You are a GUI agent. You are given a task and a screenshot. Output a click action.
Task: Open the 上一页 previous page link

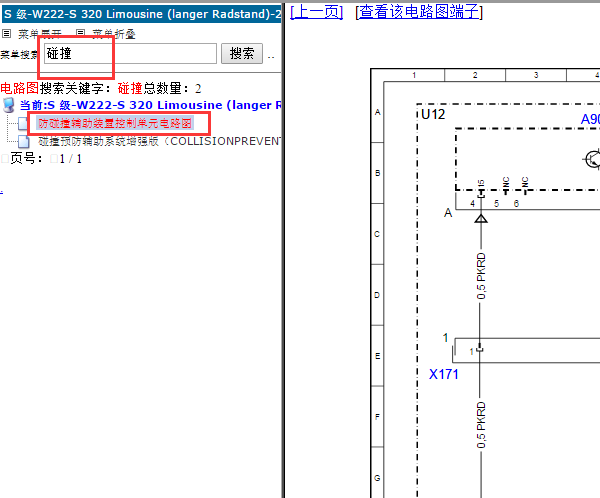pos(316,12)
